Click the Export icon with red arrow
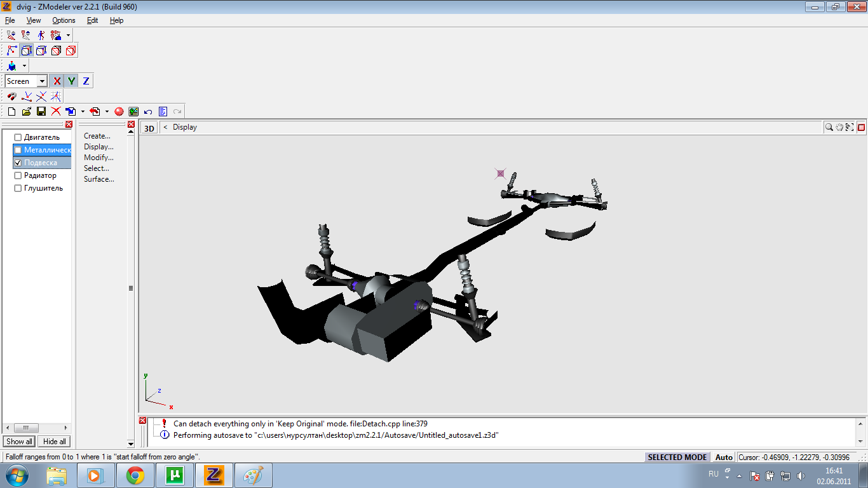Image resolution: width=868 pixels, height=488 pixels. point(95,111)
